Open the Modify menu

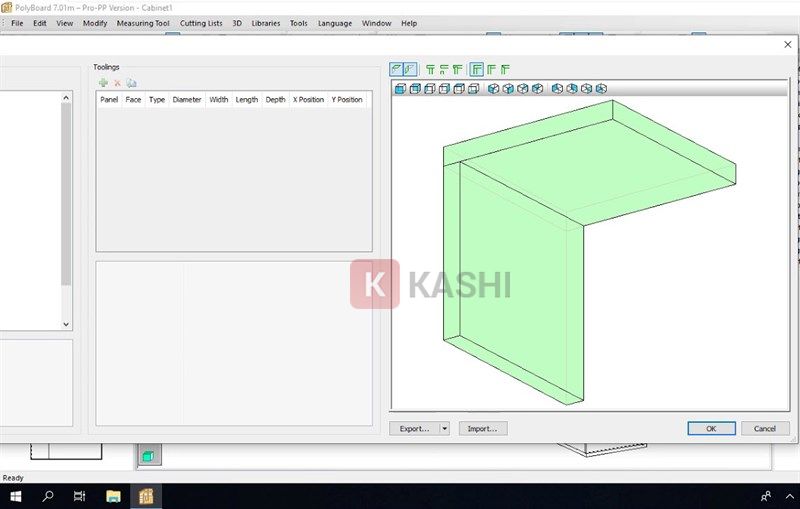pyautogui.click(x=95, y=23)
